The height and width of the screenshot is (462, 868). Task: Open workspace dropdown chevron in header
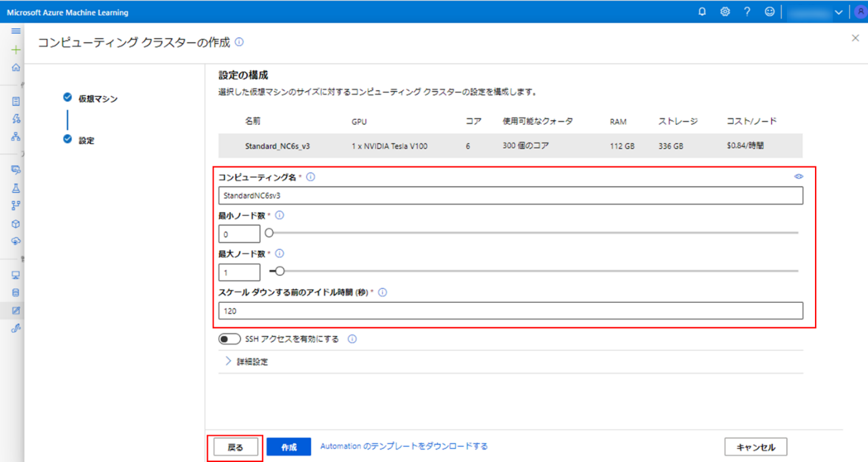[839, 12]
